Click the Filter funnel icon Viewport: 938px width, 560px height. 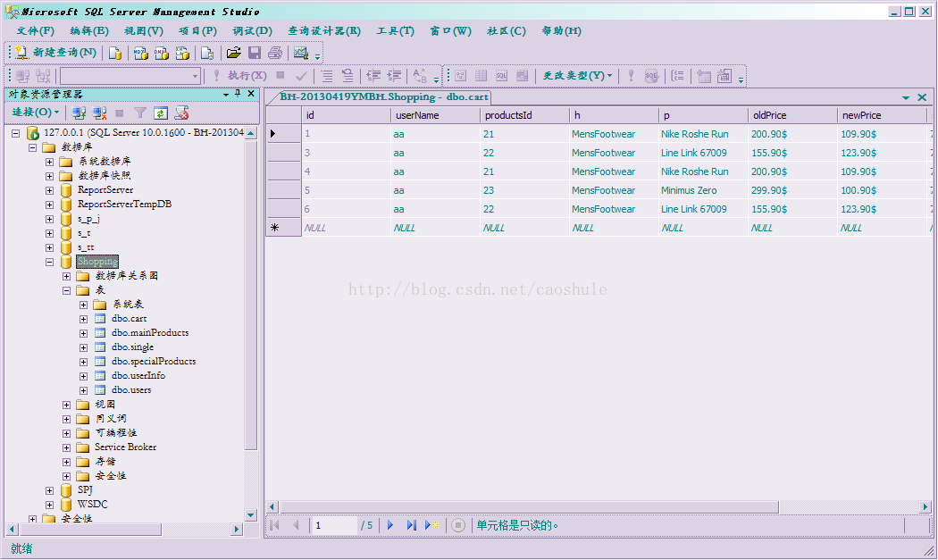[x=140, y=113]
